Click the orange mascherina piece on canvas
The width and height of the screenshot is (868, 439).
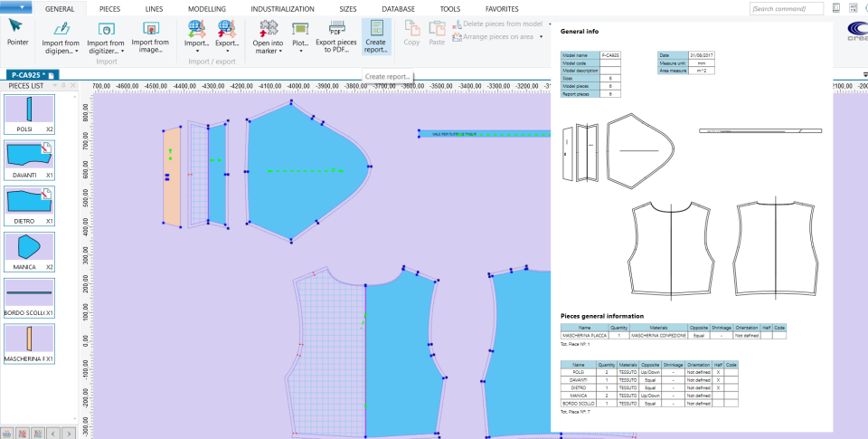pyautogui.click(x=172, y=177)
